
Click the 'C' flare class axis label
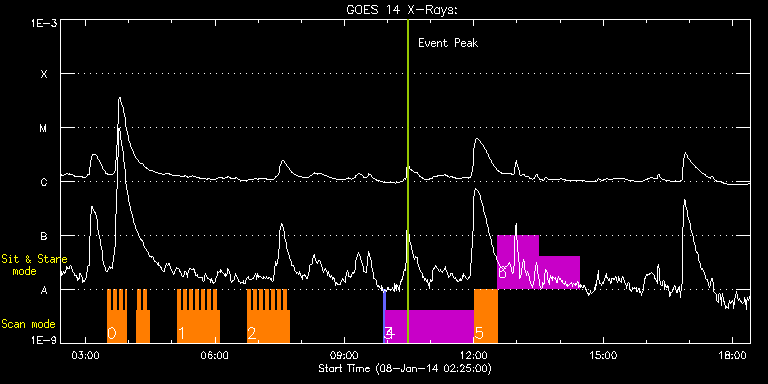click(44, 182)
